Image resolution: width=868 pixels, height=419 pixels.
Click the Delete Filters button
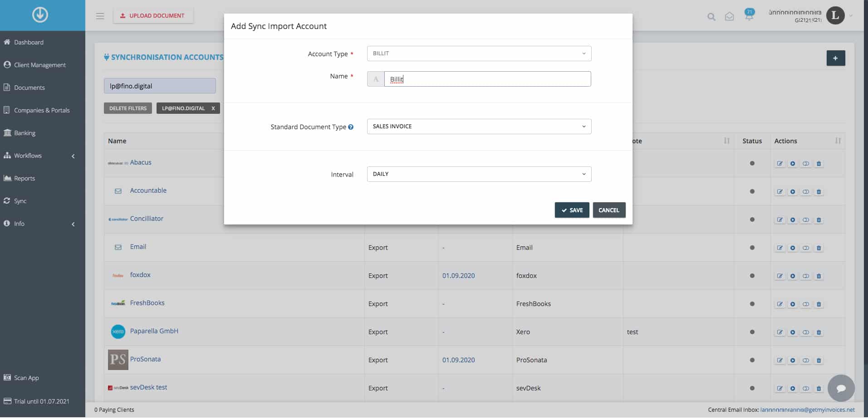[128, 108]
